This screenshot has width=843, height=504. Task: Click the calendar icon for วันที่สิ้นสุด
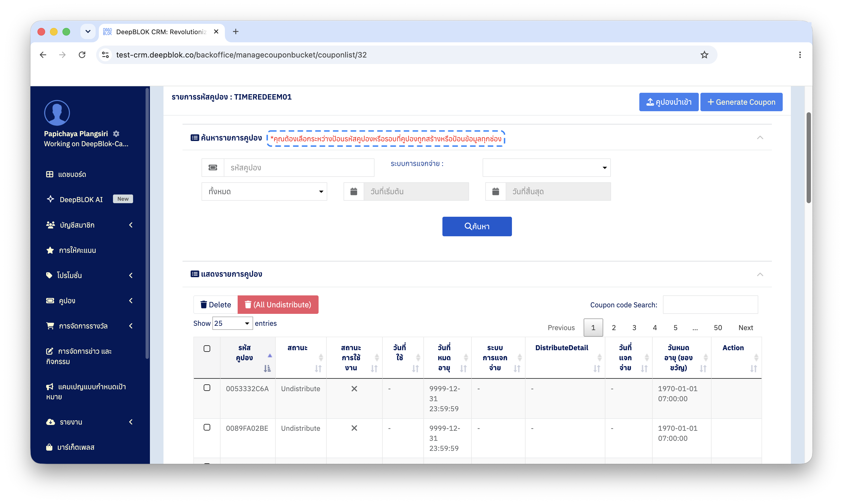(496, 192)
